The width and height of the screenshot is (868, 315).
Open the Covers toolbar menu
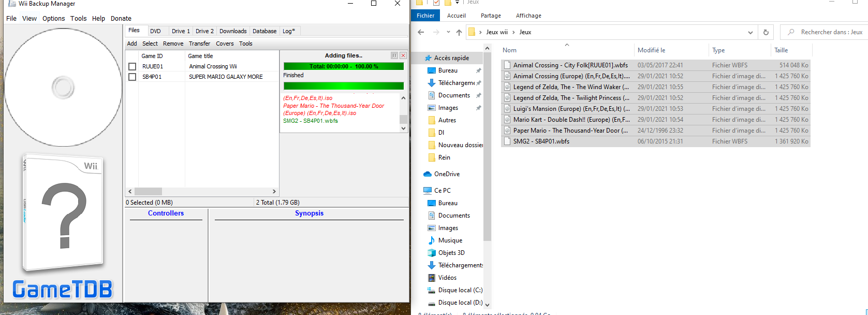point(225,44)
